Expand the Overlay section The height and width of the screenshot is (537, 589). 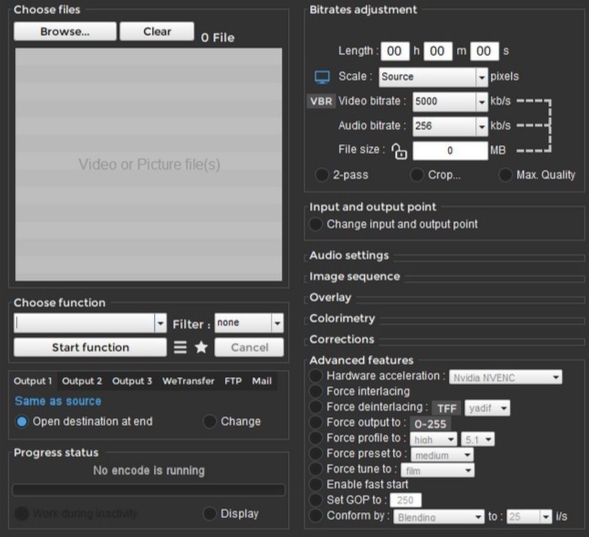[x=330, y=298]
